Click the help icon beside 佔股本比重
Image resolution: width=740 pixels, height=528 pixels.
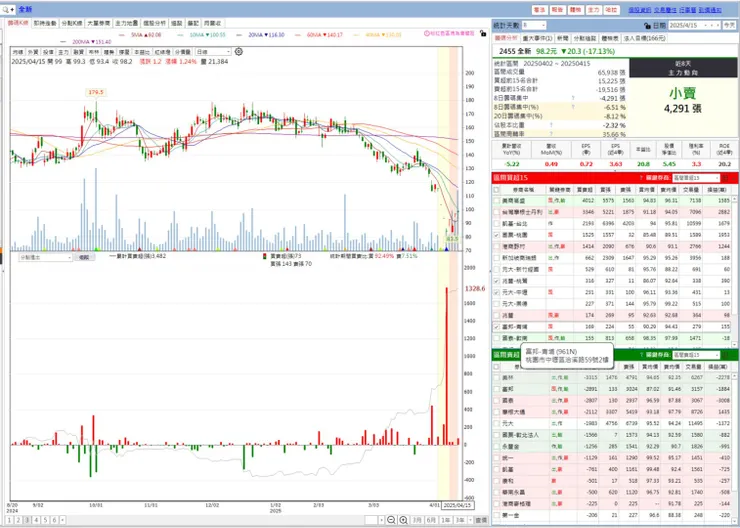tap(550, 125)
